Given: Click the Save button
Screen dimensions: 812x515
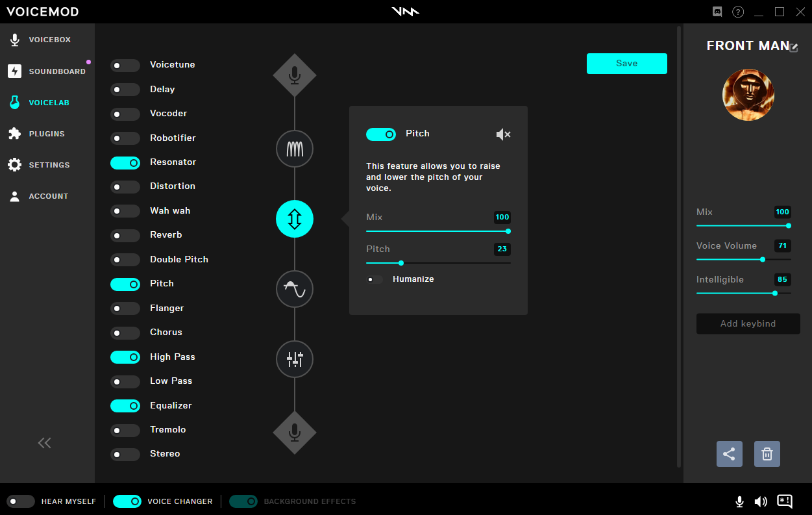Looking at the screenshot, I should coord(626,64).
